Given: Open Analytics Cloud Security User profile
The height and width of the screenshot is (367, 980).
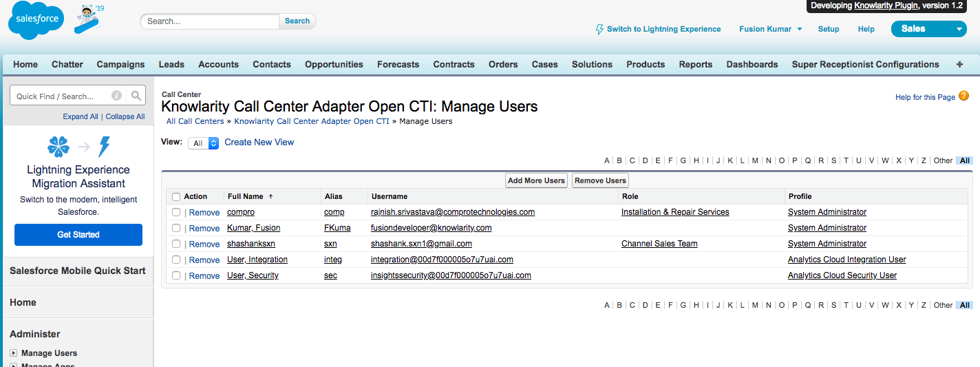Looking at the screenshot, I should point(842,275).
